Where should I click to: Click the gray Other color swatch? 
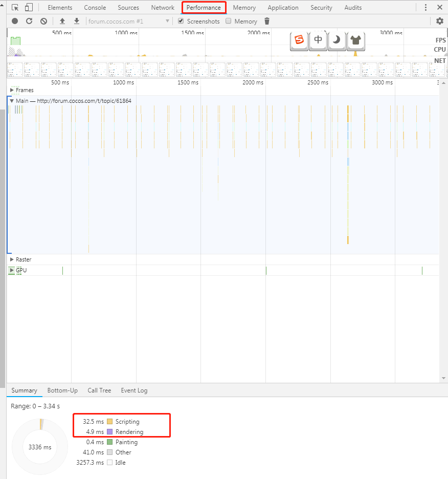109,452
